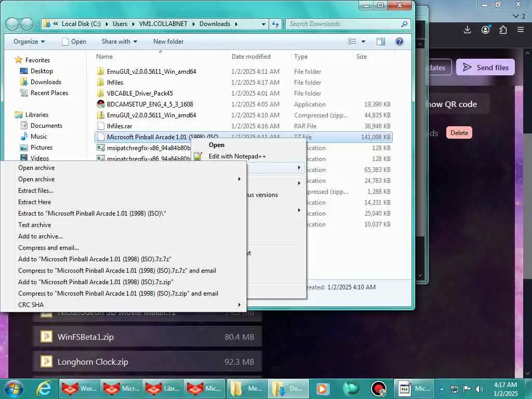Sort files by Size column header

click(362, 56)
